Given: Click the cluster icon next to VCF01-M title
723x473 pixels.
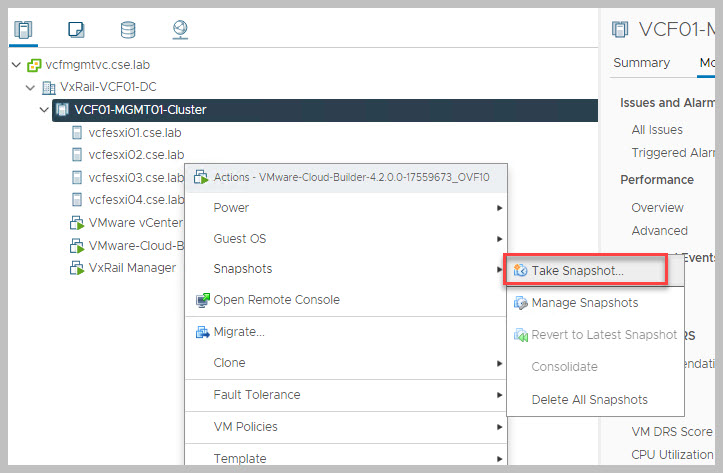Looking at the screenshot, I should [620, 30].
